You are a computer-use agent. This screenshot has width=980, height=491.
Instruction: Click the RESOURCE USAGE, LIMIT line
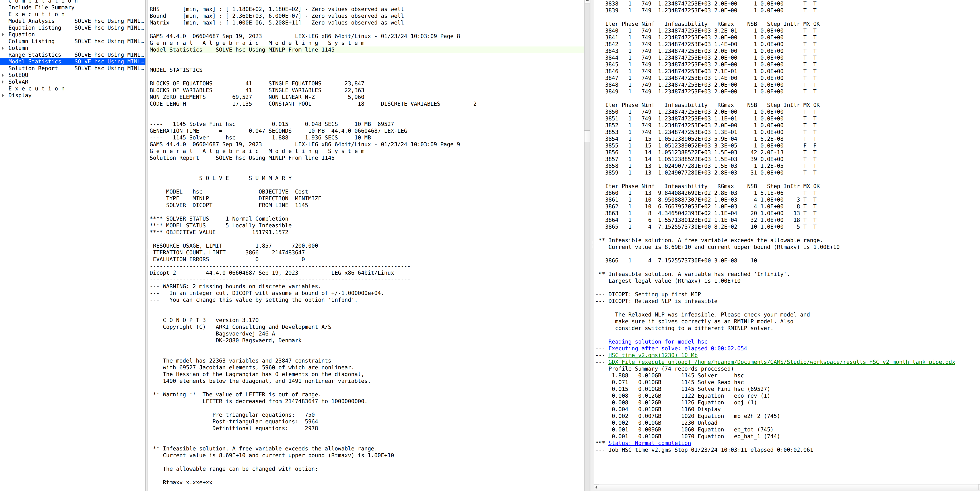point(235,246)
